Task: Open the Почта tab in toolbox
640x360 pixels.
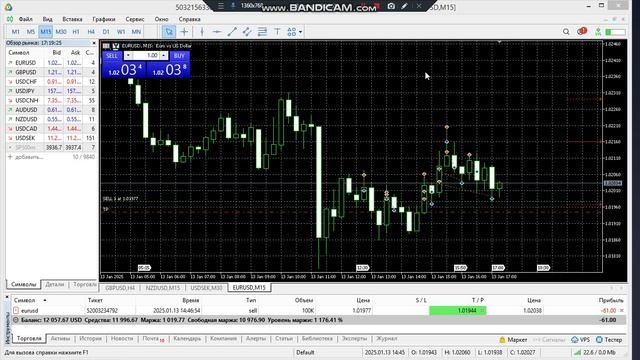Action: [153, 339]
